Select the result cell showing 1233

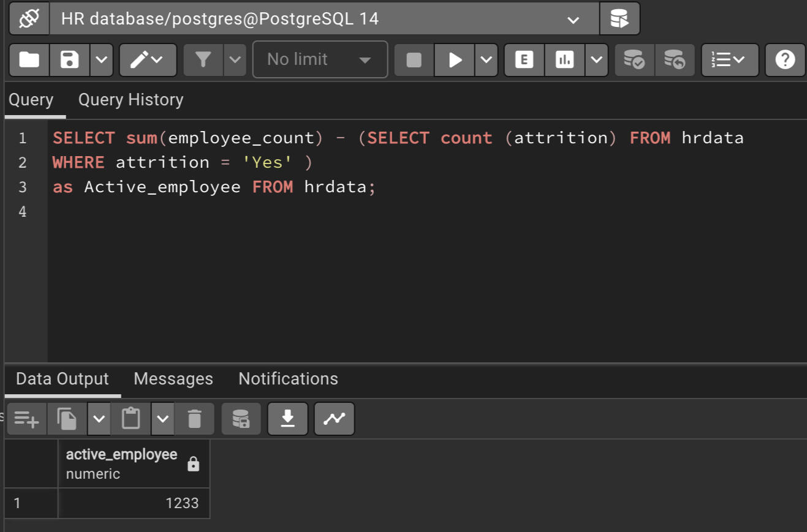134,503
